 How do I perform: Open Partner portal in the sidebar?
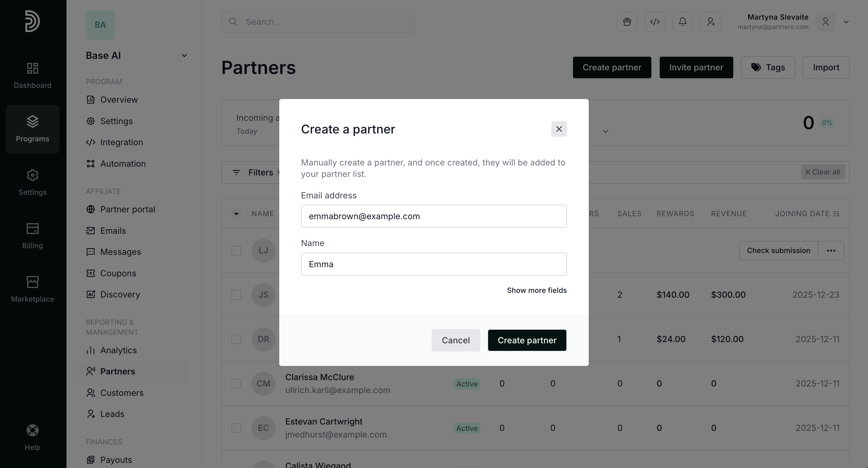click(x=127, y=210)
